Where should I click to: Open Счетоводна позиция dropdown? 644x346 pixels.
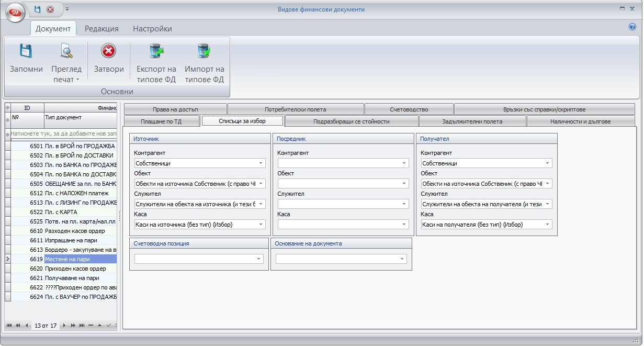[x=258, y=259]
